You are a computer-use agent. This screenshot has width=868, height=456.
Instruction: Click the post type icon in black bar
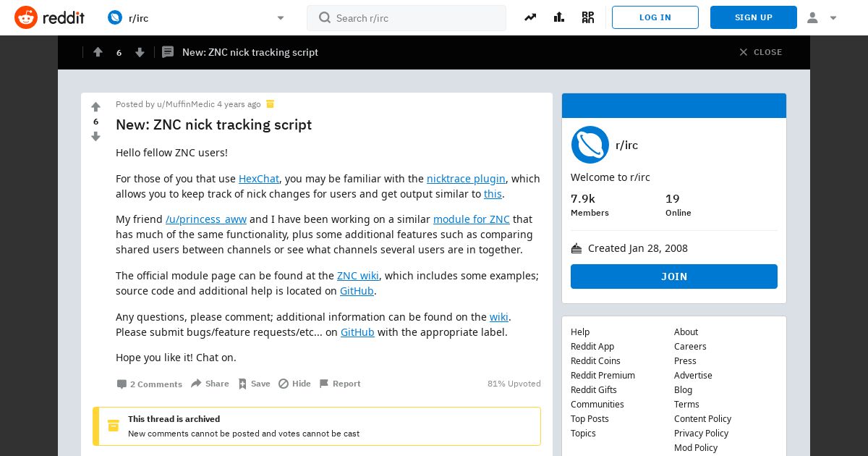tap(168, 52)
